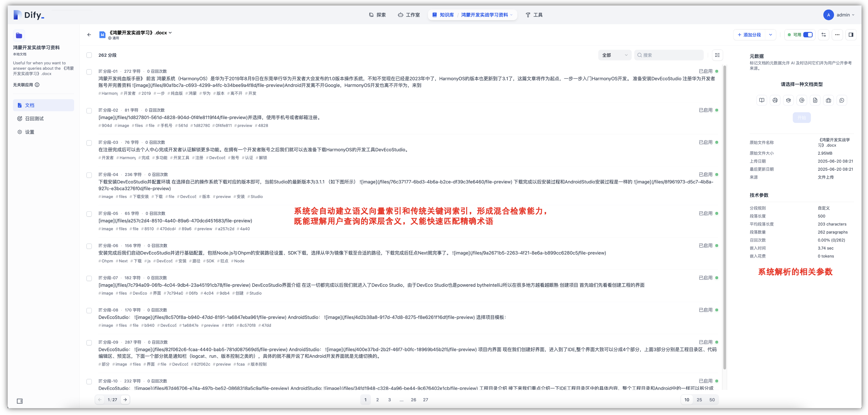868x415 pixels.
Task: Click the drag handle icon of 分段-05
Action: pos(100,213)
